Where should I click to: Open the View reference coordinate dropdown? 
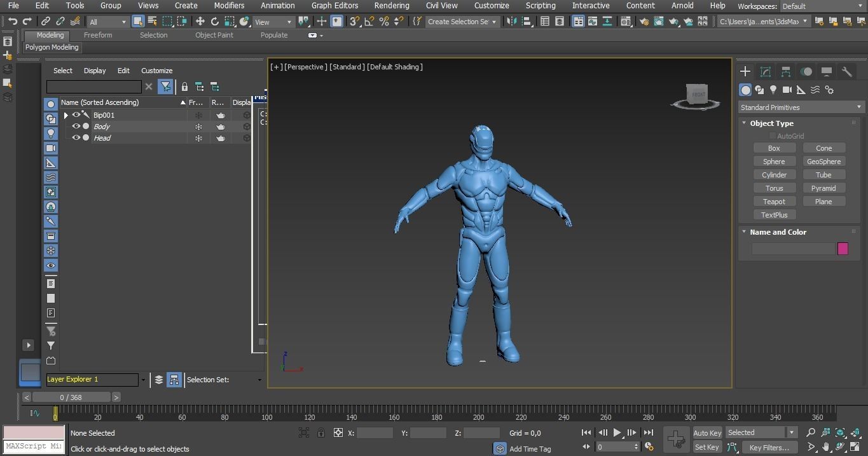pos(273,22)
